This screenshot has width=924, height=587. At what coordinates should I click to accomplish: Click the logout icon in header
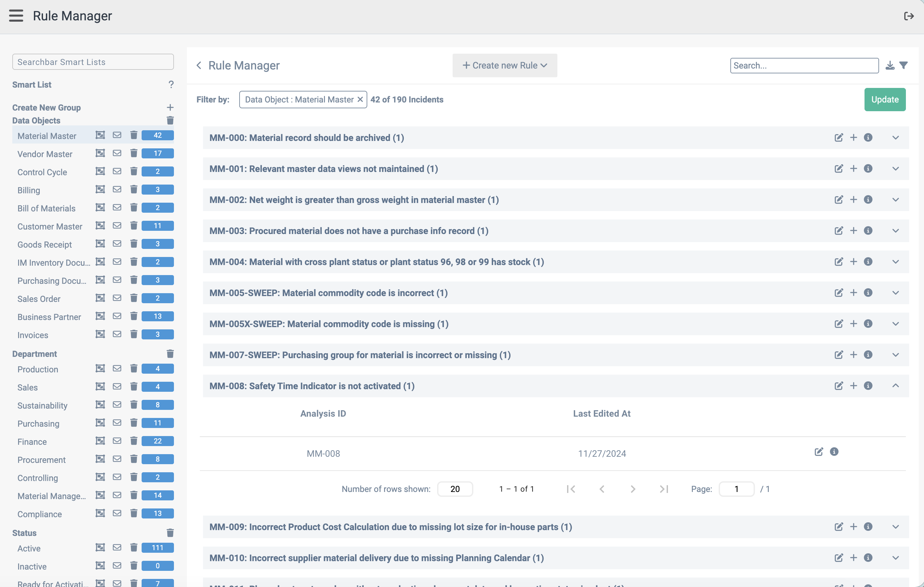click(x=908, y=16)
